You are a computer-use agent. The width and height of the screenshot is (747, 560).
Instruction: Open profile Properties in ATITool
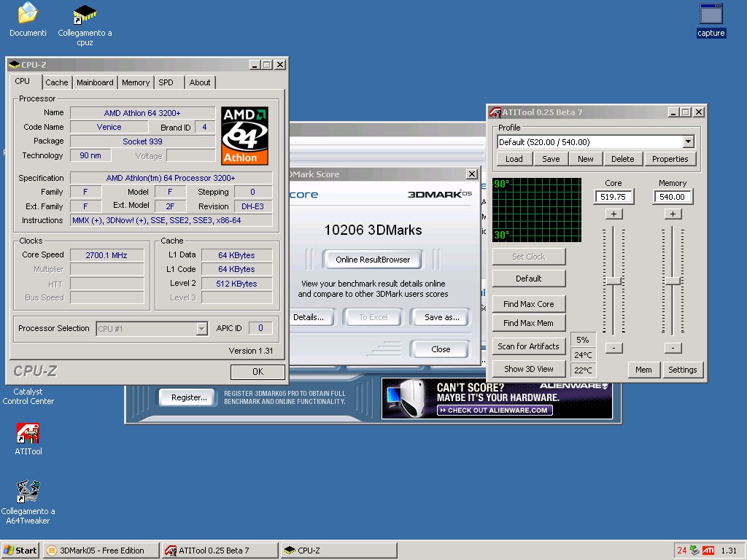click(670, 159)
